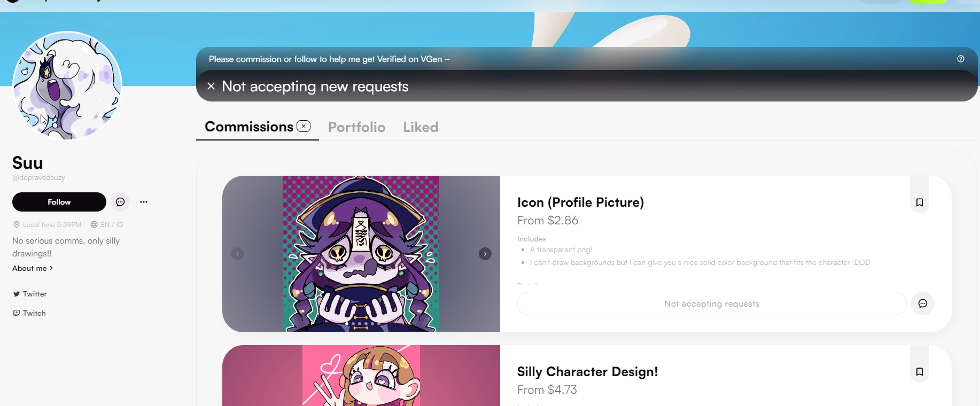Message artist about Icon commission via chat icon

(923, 303)
